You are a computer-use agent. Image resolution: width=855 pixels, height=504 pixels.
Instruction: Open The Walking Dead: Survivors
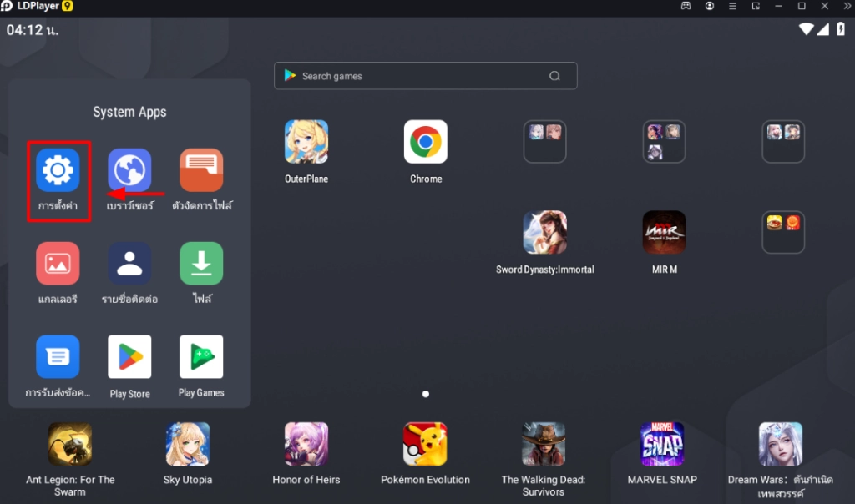point(544,444)
